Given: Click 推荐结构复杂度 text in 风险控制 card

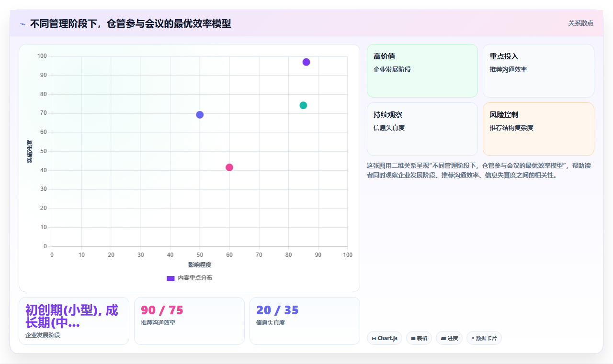Looking at the screenshot, I should [511, 128].
